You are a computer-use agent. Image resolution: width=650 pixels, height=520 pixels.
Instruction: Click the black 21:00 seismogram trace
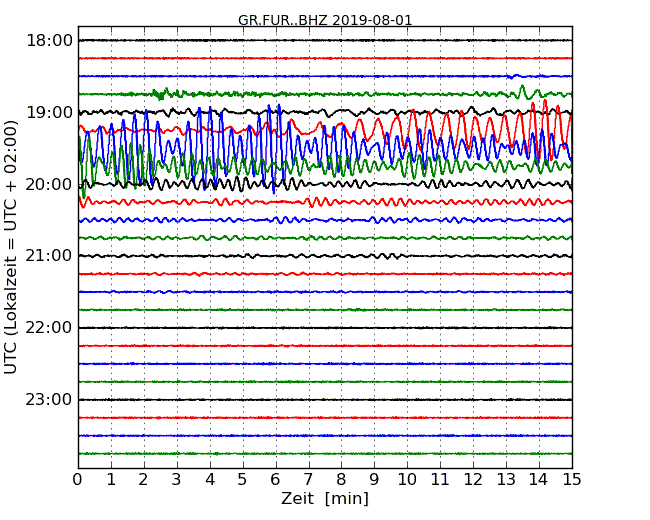325,256
